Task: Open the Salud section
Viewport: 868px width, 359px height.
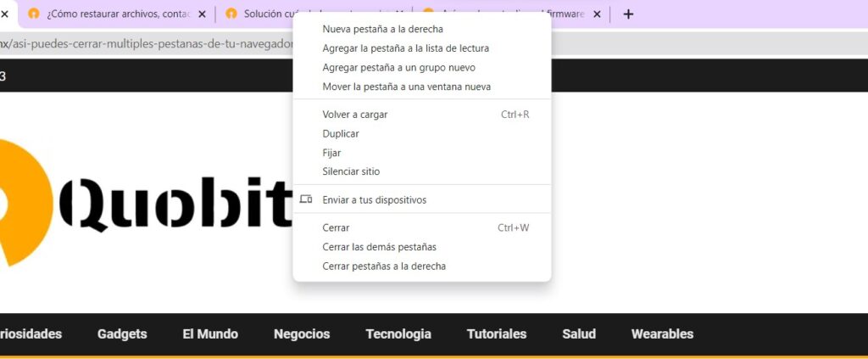Action: 579,334
